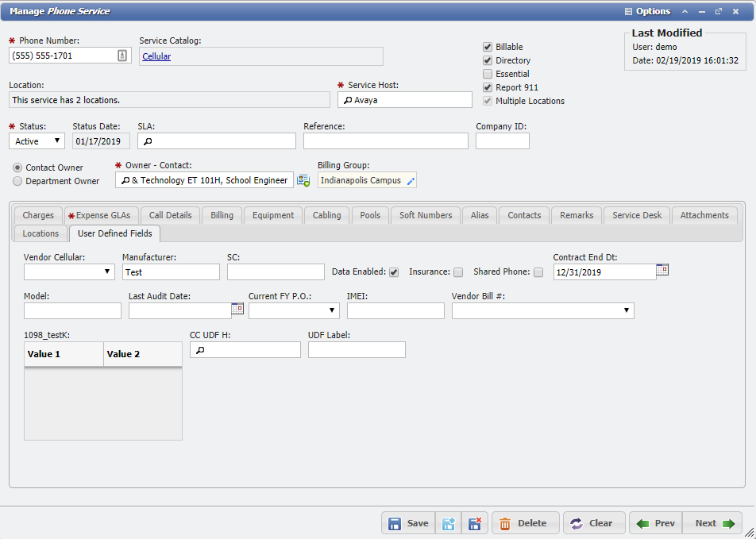Click the Delete button
This screenshot has width=756, height=539.
pos(525,523)
